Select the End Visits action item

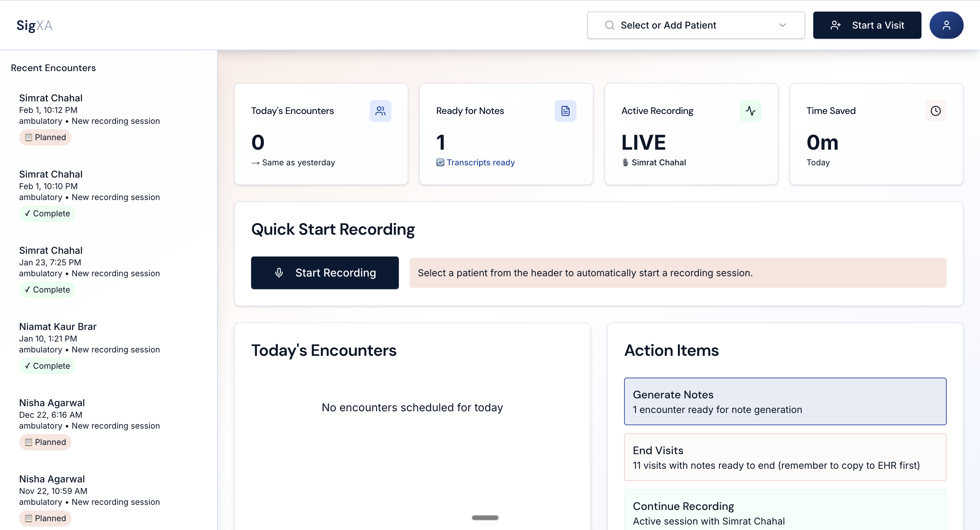[x=785, y=457]
